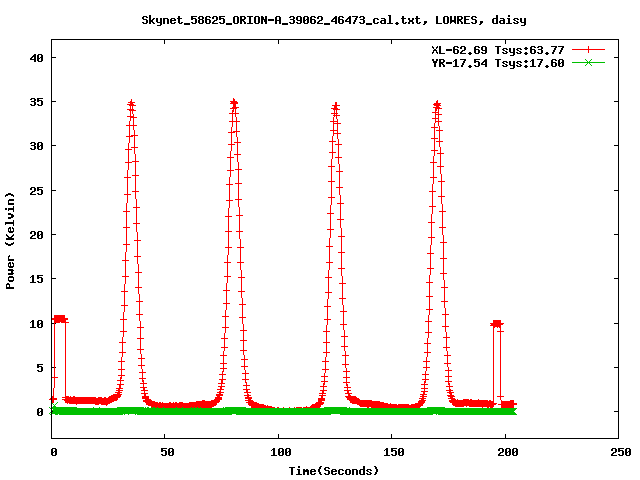The width and height of the screenshot is (640, 480).
Task: Click y-axis tick label 10
Action: pos(36,324)
